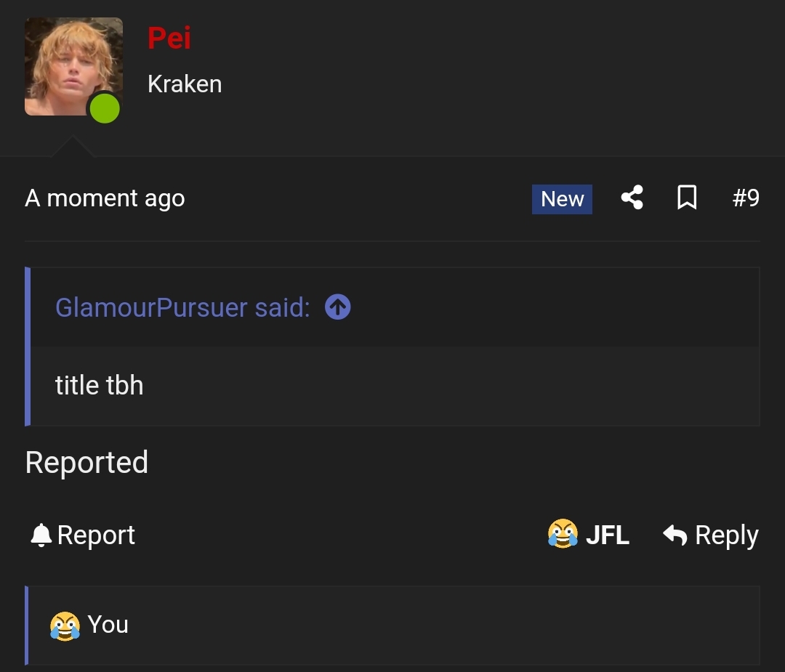Viewport: 785px width, 672px height.
Task: Click the Kraken user title
Action: tap(185, 84)
